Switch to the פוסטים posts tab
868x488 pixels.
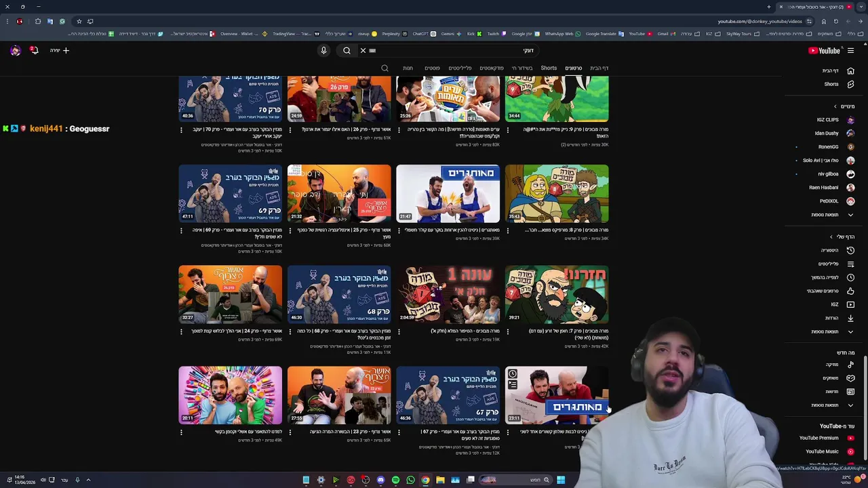pos(432,68)
